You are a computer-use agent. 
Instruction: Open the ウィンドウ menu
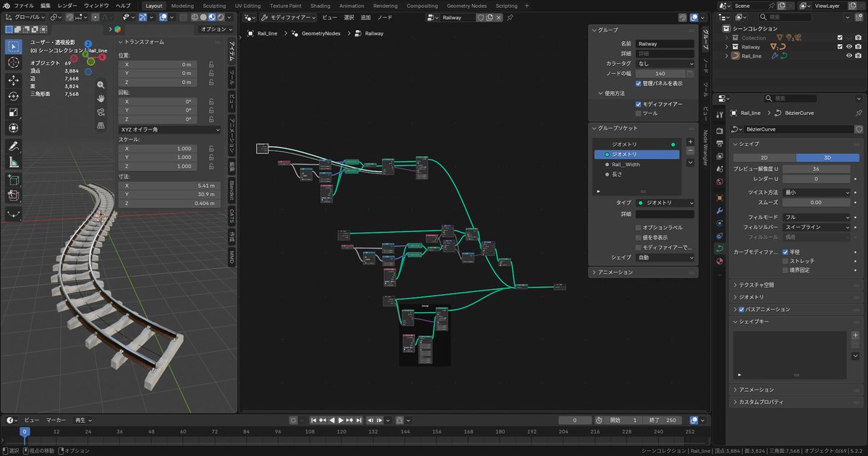[x=96, y=6]
